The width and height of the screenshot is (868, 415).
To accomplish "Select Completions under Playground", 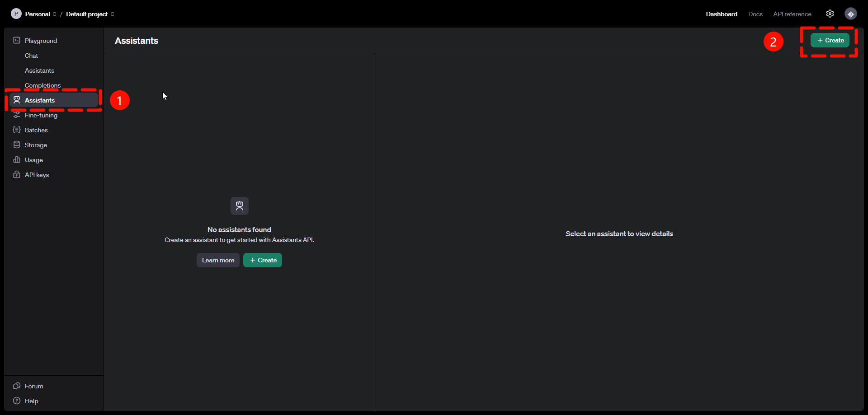I will 42,85.
